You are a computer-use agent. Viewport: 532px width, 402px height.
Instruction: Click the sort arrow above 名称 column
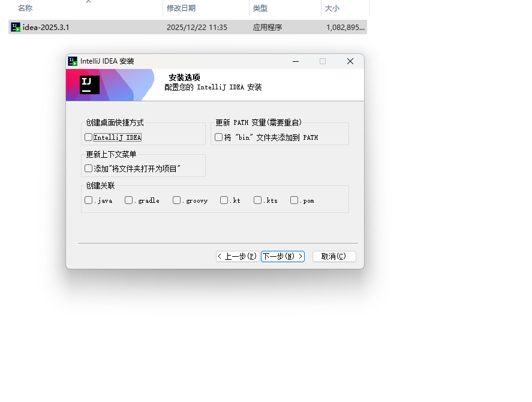pos(89,2)
